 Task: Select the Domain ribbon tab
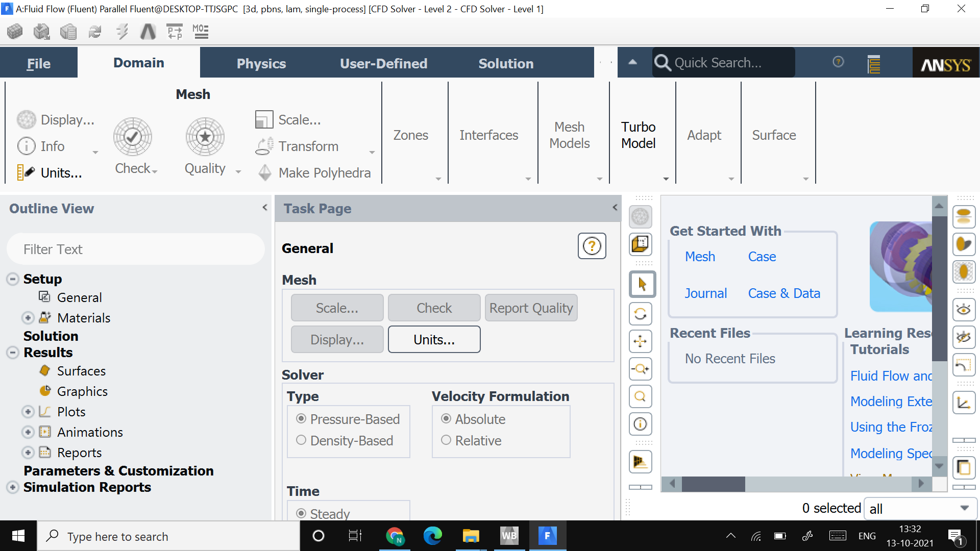coord(139,63)
